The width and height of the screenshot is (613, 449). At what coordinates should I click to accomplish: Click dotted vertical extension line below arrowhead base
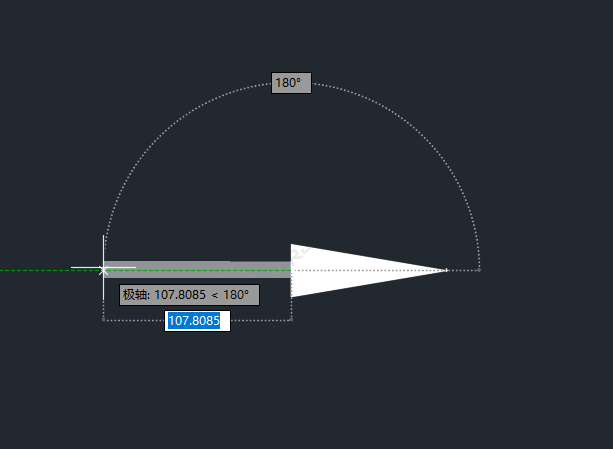[291, 309]
